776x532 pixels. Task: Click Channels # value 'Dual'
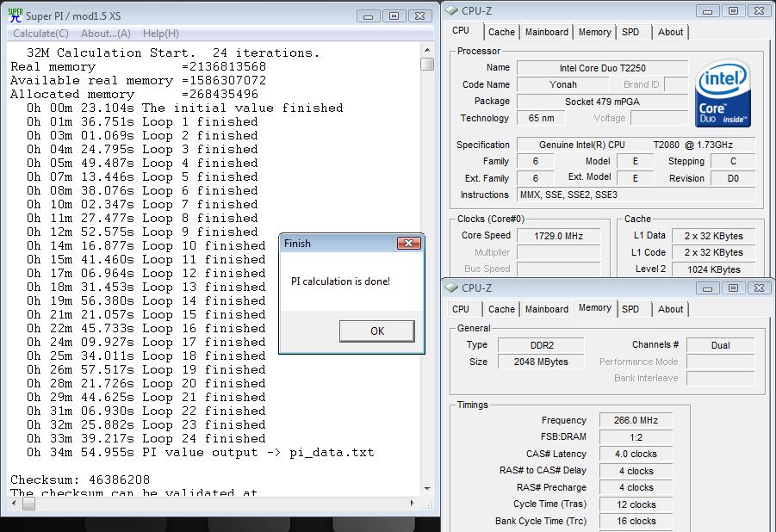[x=721, y=345]
